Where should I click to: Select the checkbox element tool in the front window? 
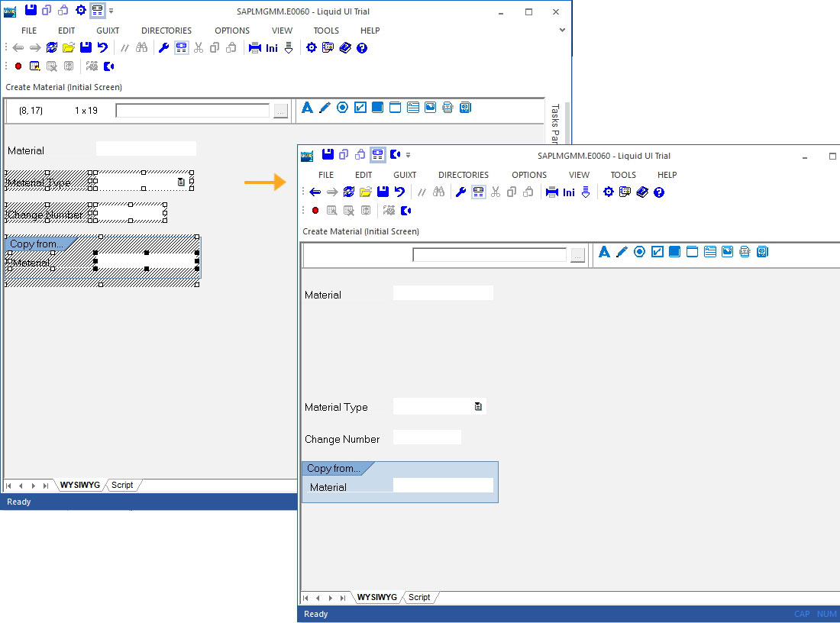pos(657,252)
